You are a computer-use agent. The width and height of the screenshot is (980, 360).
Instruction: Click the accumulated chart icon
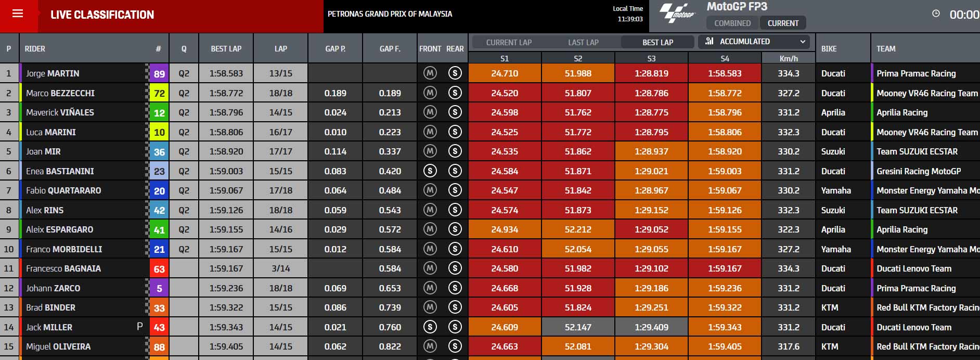click(709, 41)
